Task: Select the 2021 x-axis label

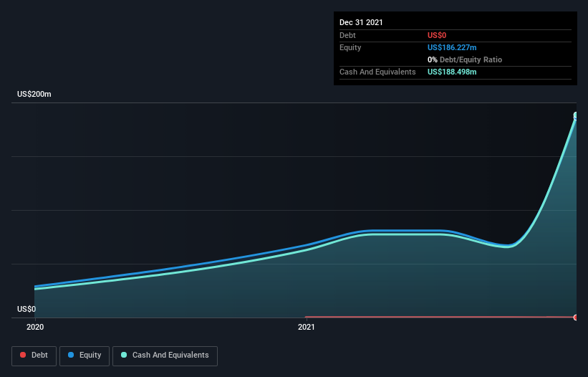Action: 307,327
